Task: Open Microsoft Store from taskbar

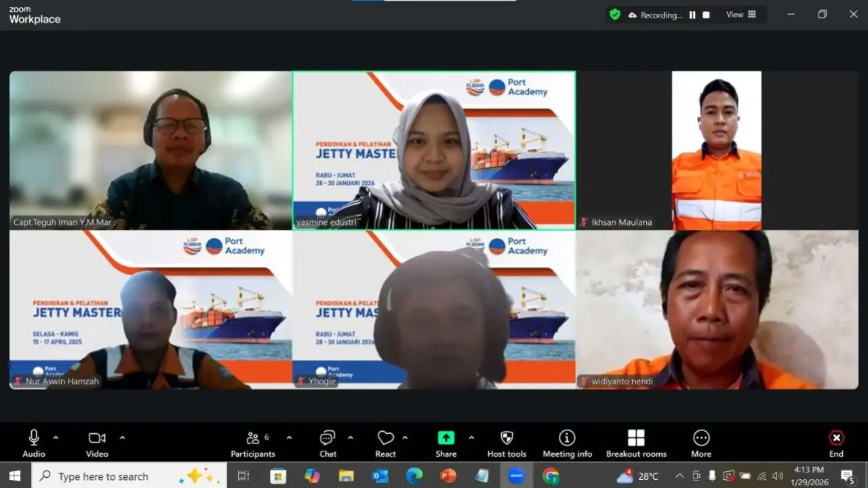Action: [x=278, y=476]
